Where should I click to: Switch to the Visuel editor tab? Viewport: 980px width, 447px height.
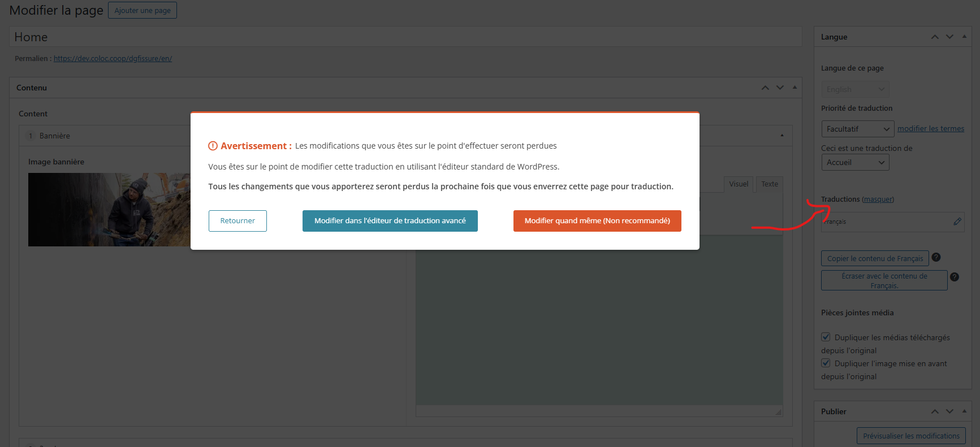(x=739, y=184)
